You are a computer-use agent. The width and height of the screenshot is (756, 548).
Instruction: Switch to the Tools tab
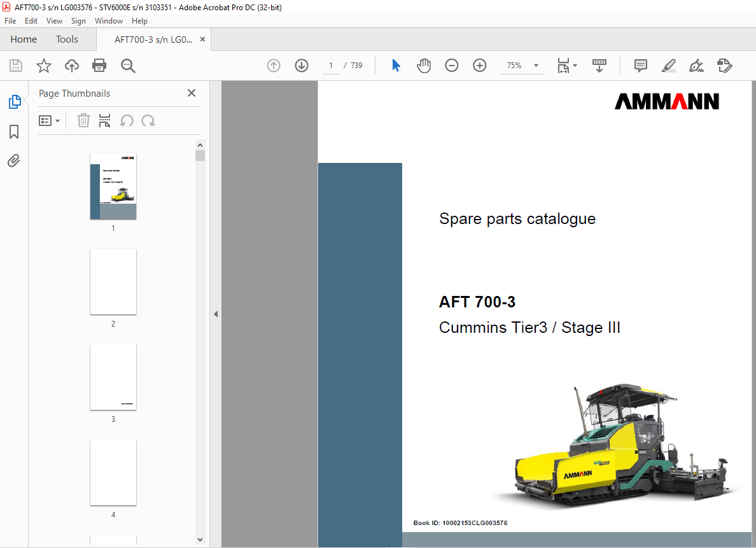[67, 39]
